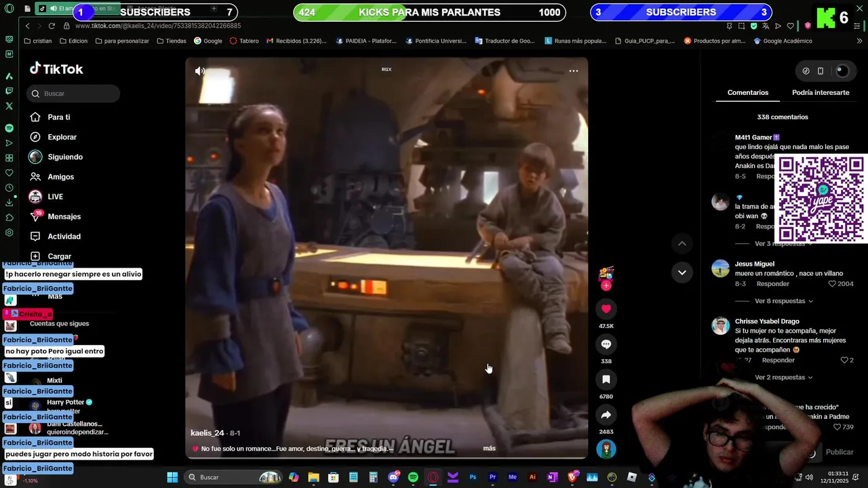Reply to Chrisse Ysabel Drago's comment
Image resolution: width=868 pixels, height=488 pixels.
point(778,360)
